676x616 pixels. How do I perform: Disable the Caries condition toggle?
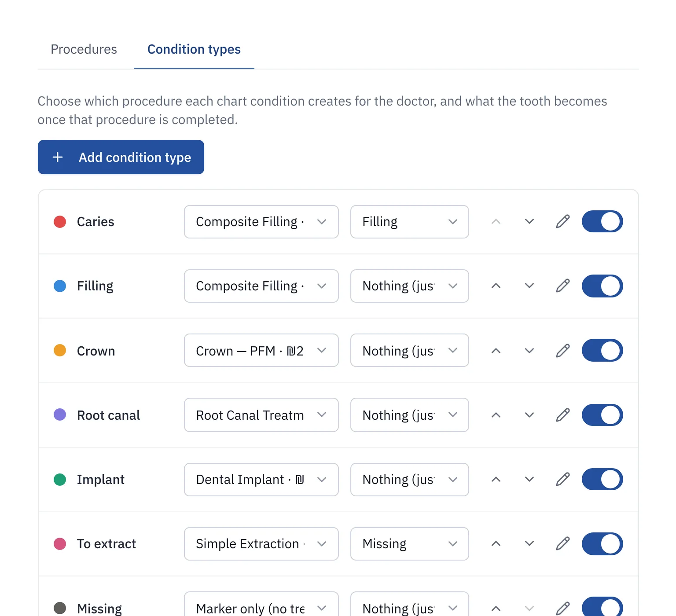tap(602, 221)
